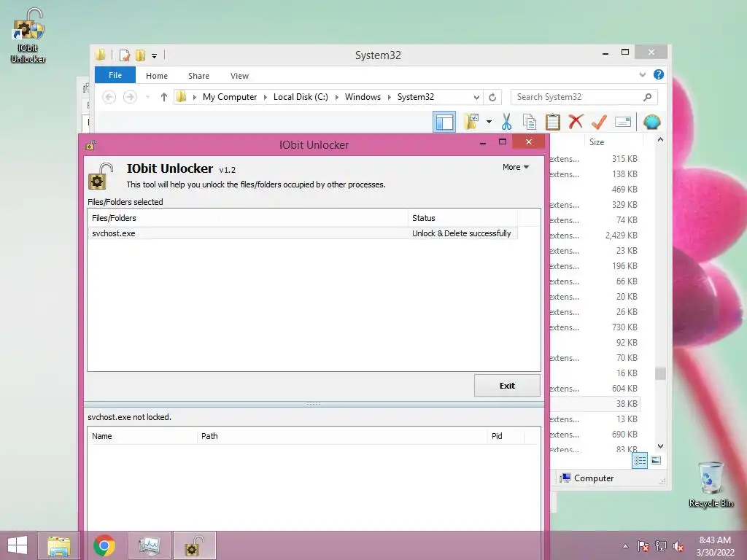This screenshot has width=747, height=560.
Task: Click the Files/Folders column header
Action: tap(248, 218)
